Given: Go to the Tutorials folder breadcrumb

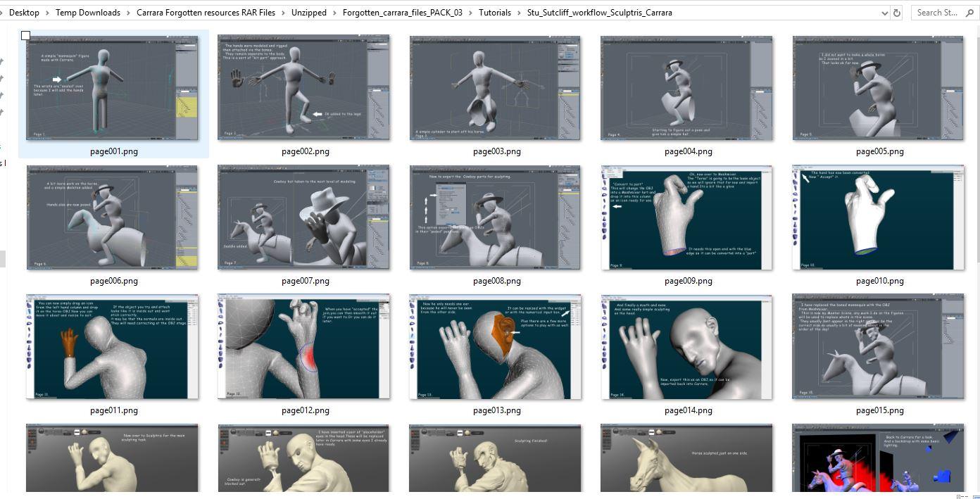Looking at the screenshot, I should [x=495, y=13].
